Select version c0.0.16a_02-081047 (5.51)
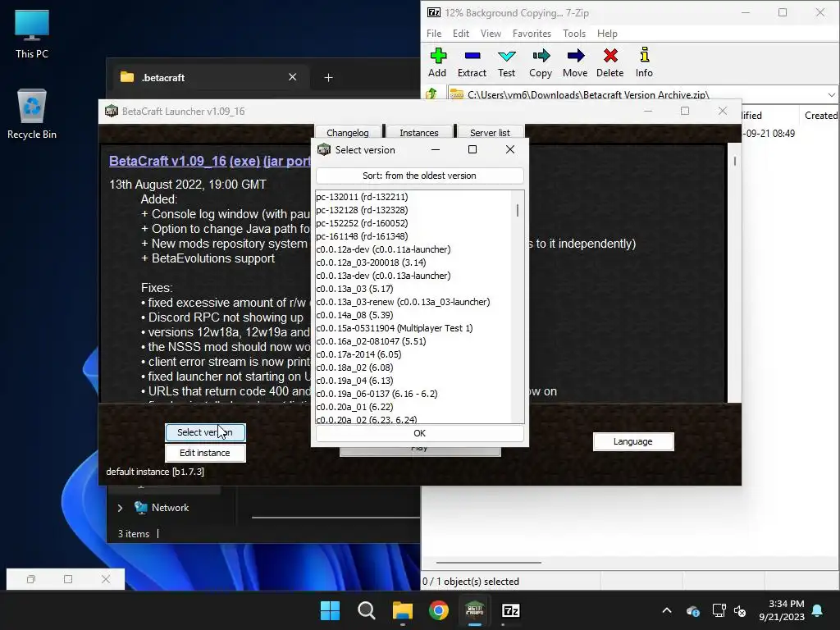 coord(413,341)
